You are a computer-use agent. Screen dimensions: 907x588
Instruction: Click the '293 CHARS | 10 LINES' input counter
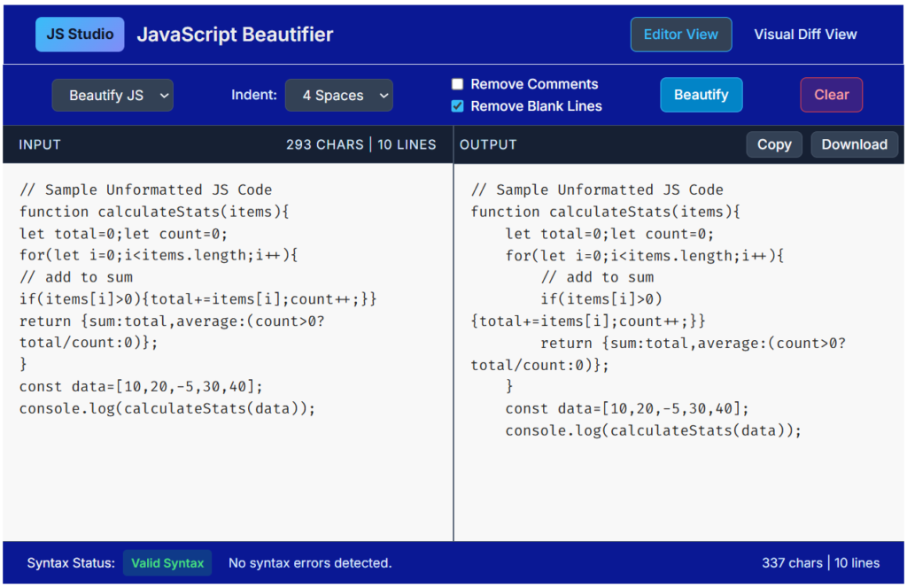[361, 144]
